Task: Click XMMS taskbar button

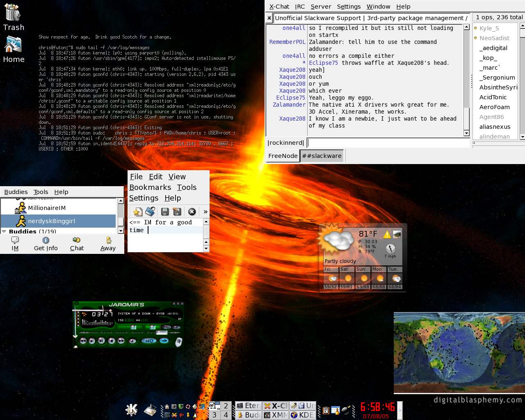Action: (x=276, y=415)
